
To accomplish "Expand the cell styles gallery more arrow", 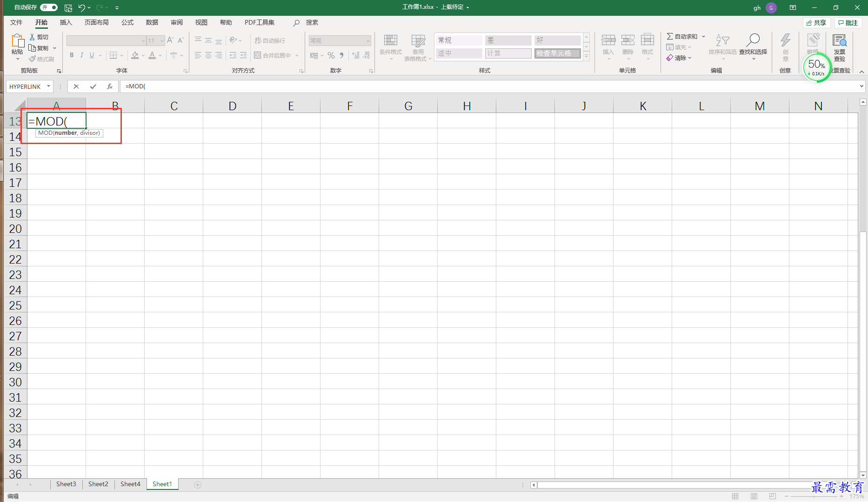I will click(587, 56).
